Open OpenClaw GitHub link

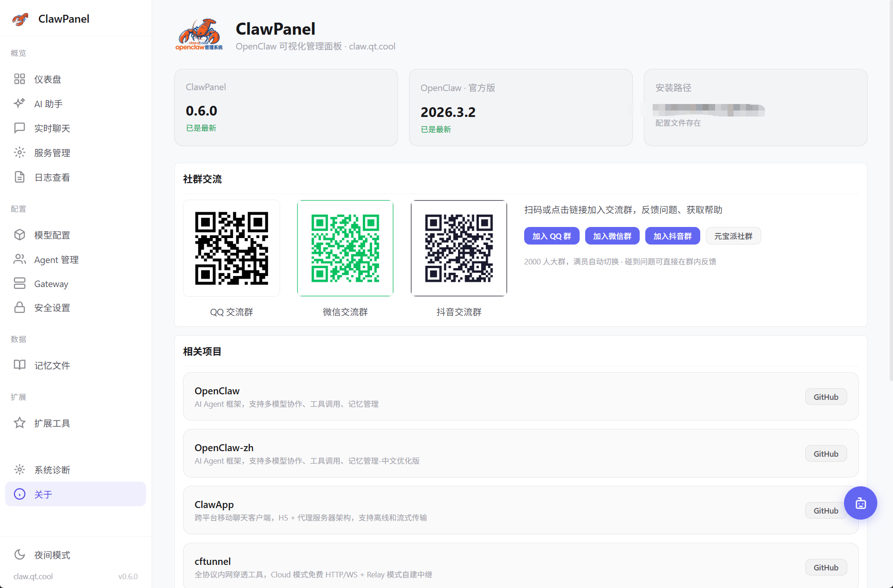click(x=826, y=397)
